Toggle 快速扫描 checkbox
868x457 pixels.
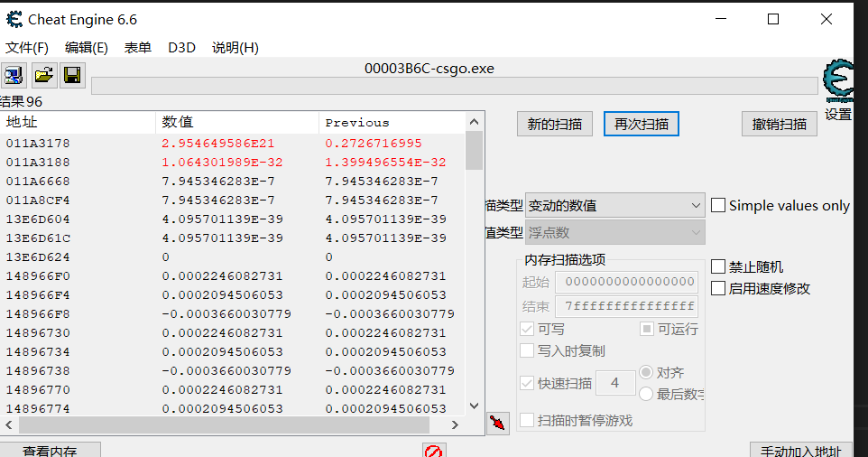click(527, 383)
